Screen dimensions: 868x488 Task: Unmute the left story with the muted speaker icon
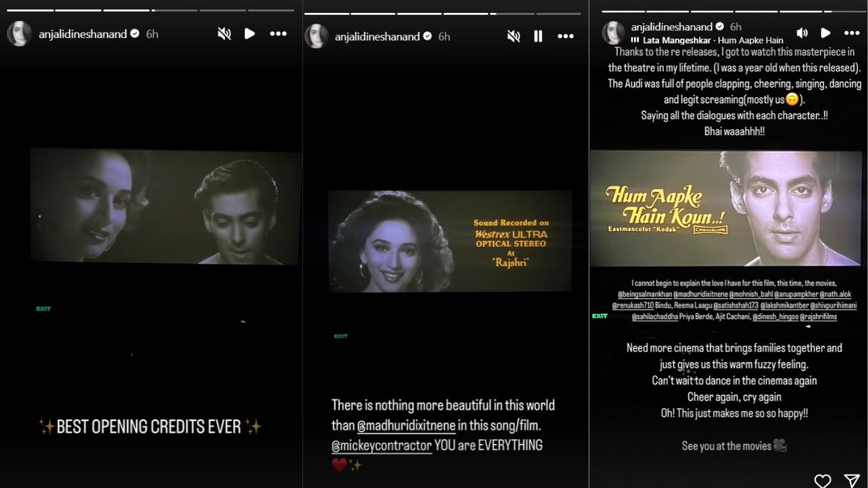(224, 34)
